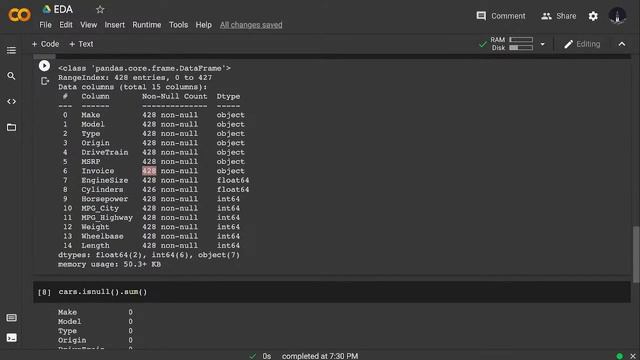The width and height of the screenshot is (640, 360).
Task: Click the 'memory usage: 50.3+ KB' line
Action: pyautogui.click(x=109, y=264)
